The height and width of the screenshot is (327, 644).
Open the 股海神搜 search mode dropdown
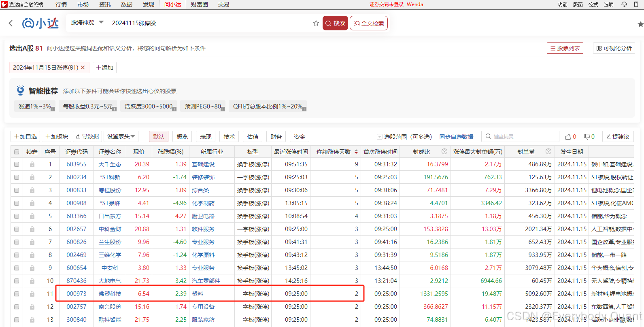pyautogui.click(x=87, y=23)
